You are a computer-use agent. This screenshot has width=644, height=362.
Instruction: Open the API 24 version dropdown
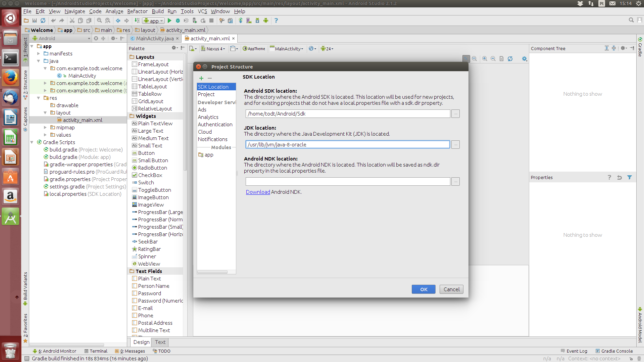click(327, 49)
